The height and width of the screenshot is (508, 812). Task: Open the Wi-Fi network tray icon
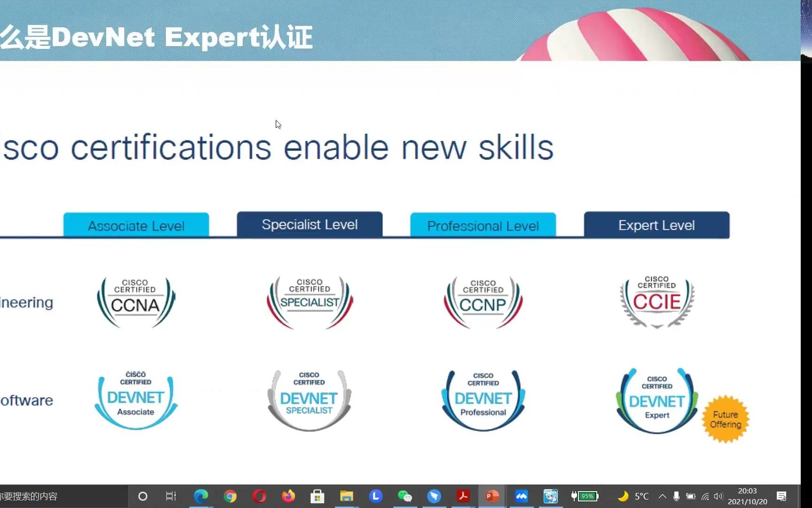click(x=705, y=496)
